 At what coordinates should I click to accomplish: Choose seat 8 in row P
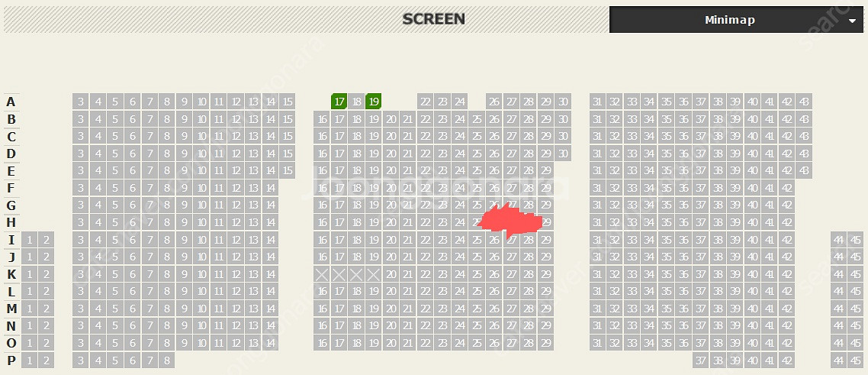[x=166, y=360]
